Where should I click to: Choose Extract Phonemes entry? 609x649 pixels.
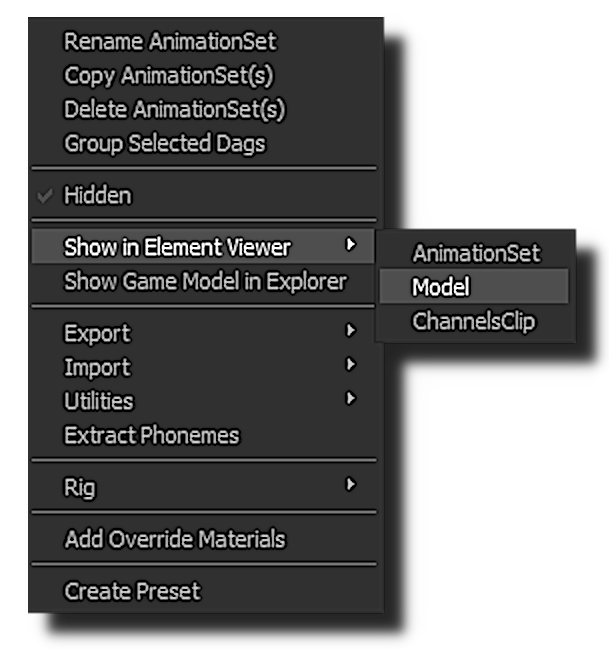tap(152, 436)
